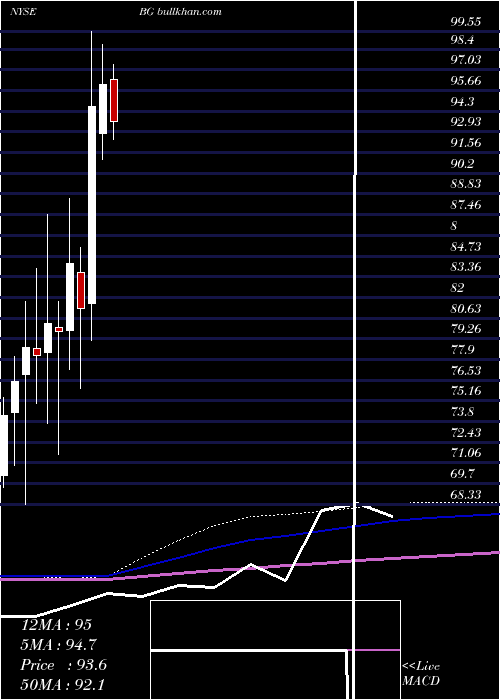Select the 76.53 price axis label

click(466, 371)
